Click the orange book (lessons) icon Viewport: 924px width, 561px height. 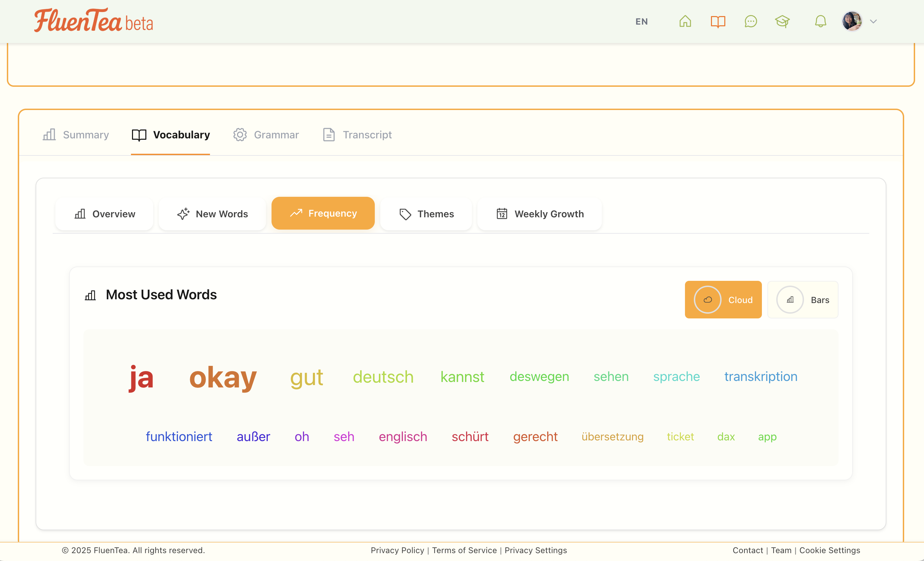click(718, 22)
